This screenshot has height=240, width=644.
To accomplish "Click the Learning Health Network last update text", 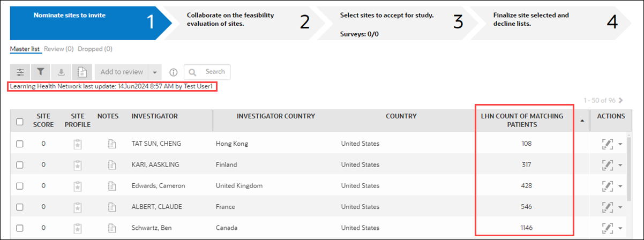I will (x=112, y=86).
